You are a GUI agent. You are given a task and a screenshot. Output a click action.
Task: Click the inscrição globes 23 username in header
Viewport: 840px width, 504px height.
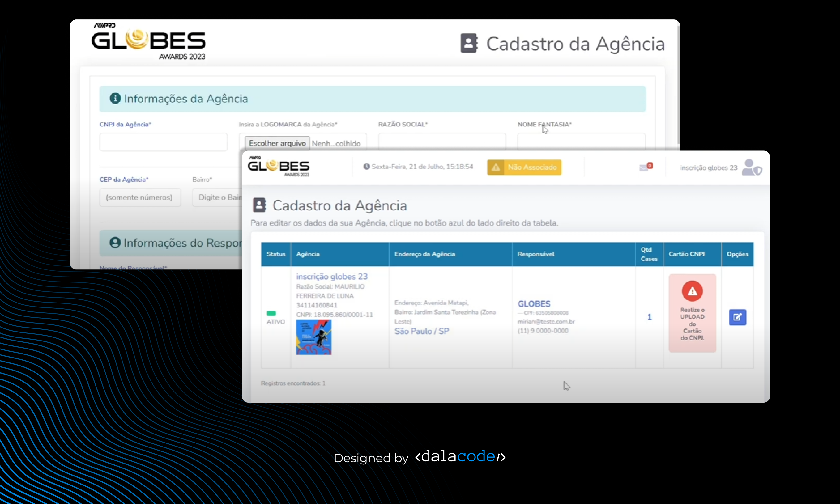tap(709, 168)
